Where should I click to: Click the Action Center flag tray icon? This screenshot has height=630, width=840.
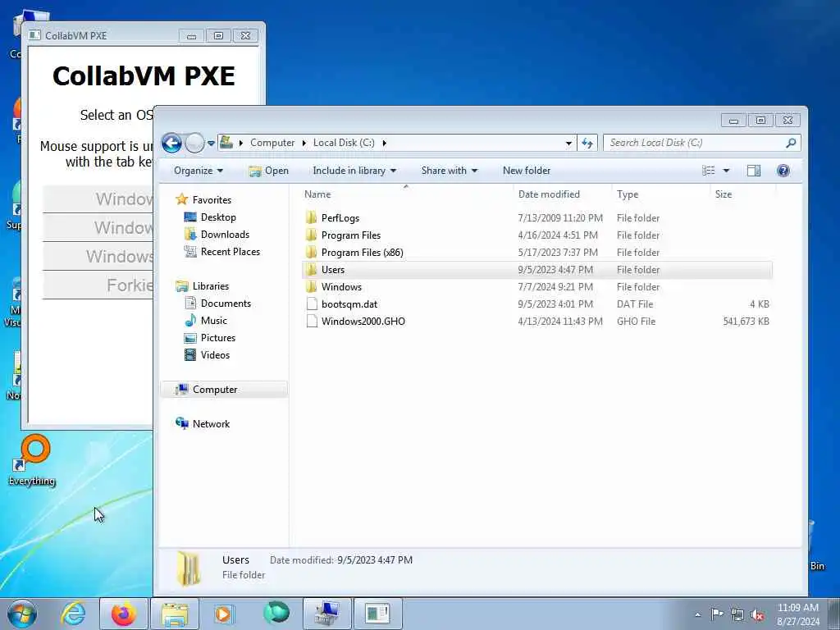pyautogui.click(x=717, y=614)
